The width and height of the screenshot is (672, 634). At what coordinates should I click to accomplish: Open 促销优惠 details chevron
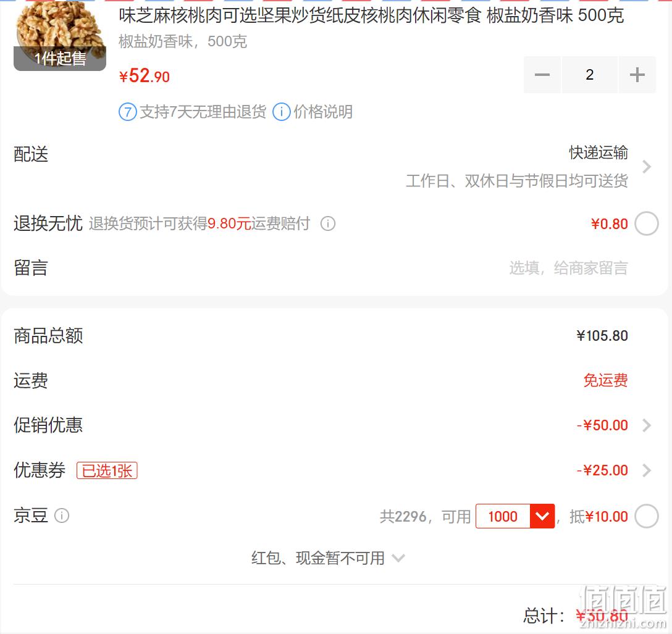click(647, 425)
